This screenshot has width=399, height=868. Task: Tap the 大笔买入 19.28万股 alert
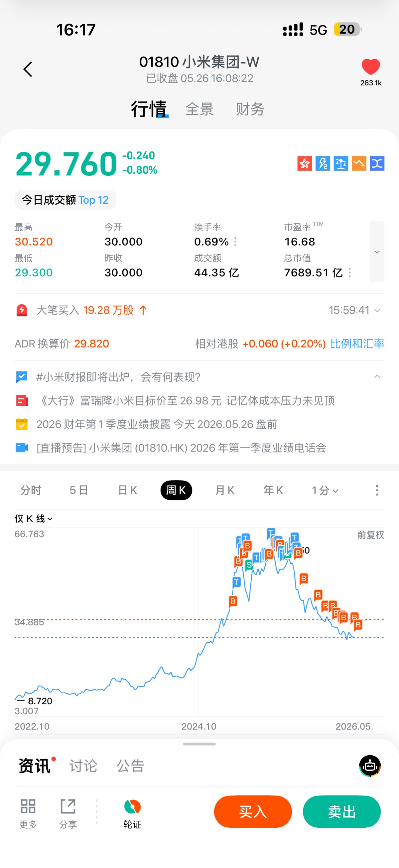tap(91, 310)
